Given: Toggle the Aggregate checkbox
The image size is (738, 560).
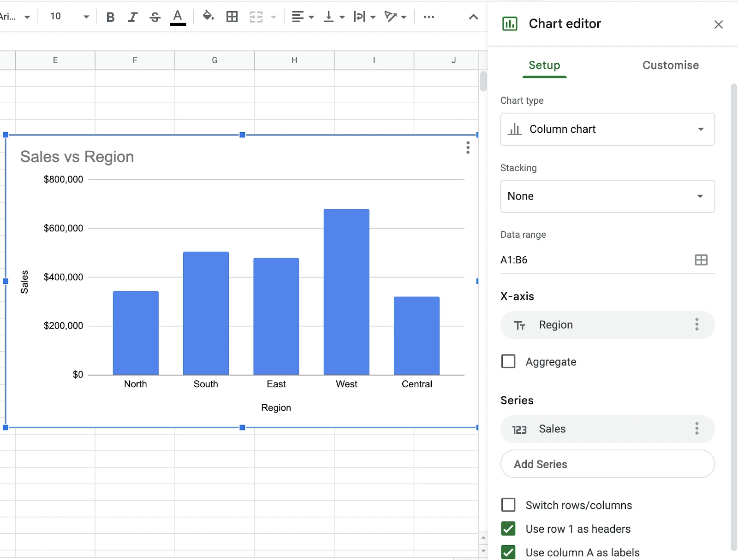Looking at the screenshot, I should pos(508,361).
